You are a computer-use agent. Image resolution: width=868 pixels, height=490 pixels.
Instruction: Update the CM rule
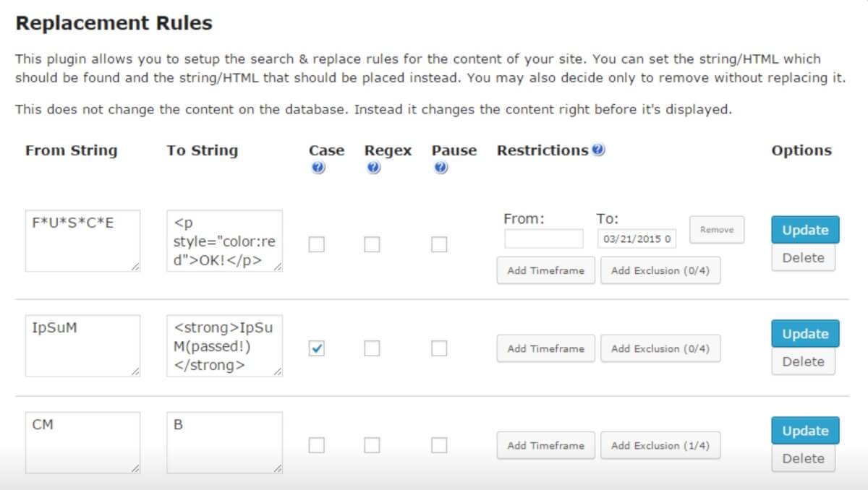(804, 431)
